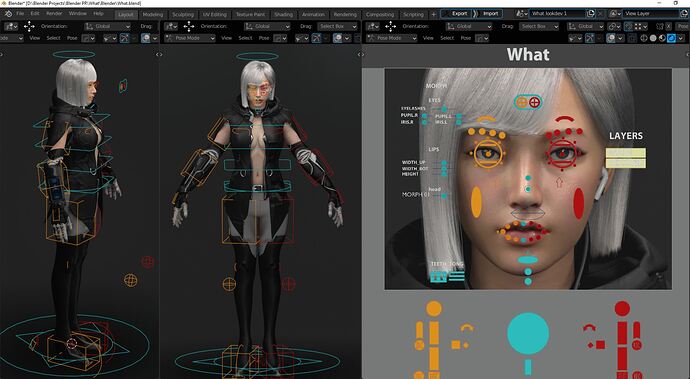Open the Pose Mode dropdown in middle viewport
690x379 pixels.
tap(190, 38)
